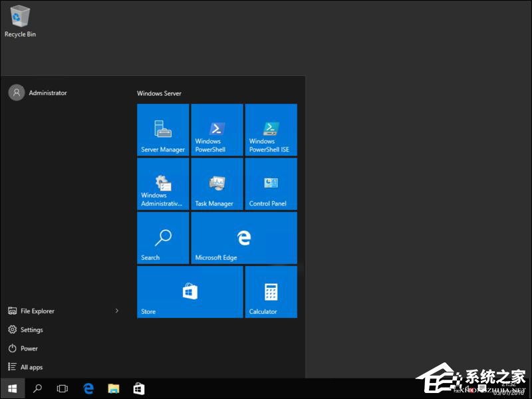The width and height of the screenshot is (532, 399).
Task: Expand the File Explorer submenu arrow
Action: coord(117,311)
